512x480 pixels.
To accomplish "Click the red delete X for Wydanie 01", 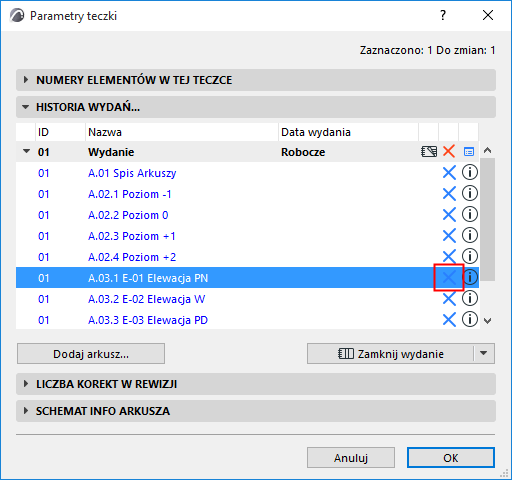I will (x=449, y=152).
